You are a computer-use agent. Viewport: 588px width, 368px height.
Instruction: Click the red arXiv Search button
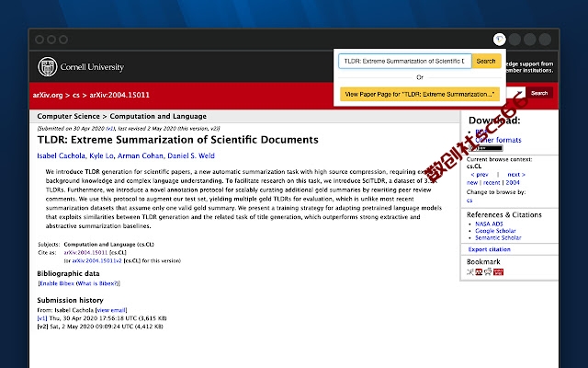coord(539,93)
